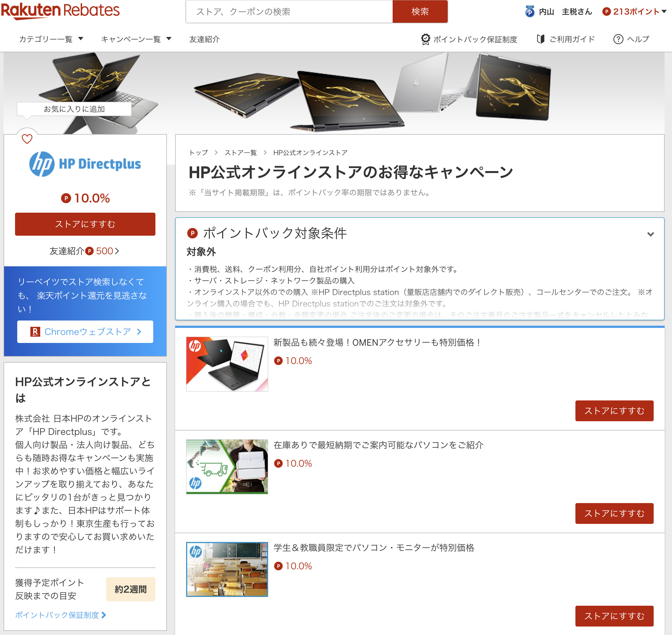Click the P icon in OMEN campaign rate

(x=278, y=361)
